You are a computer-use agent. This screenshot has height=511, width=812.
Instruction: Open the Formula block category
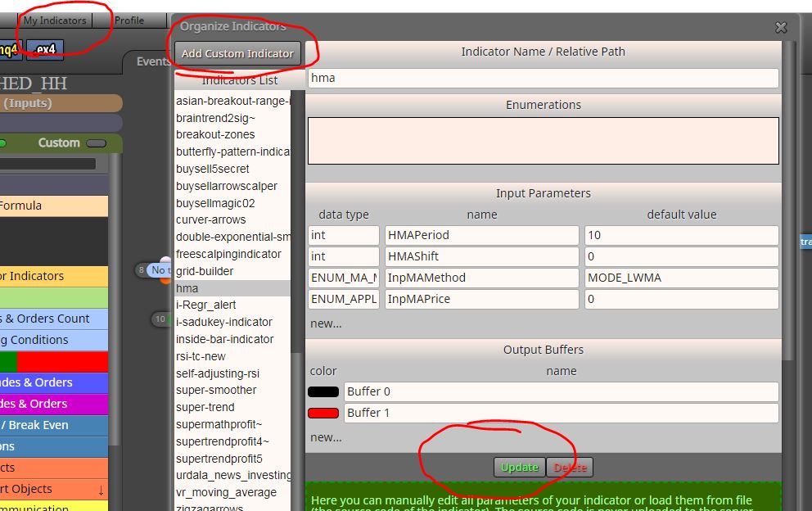tap(54, 206)
